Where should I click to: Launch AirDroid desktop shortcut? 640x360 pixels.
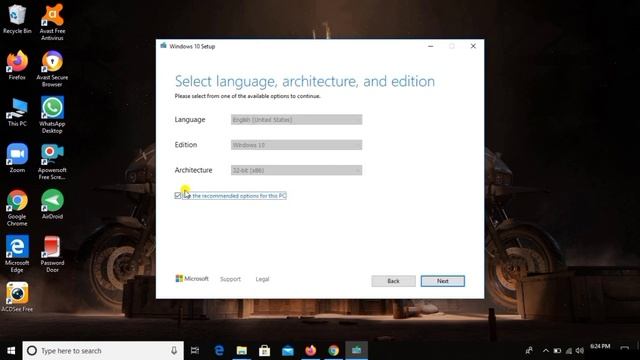(x=52, y=204)
